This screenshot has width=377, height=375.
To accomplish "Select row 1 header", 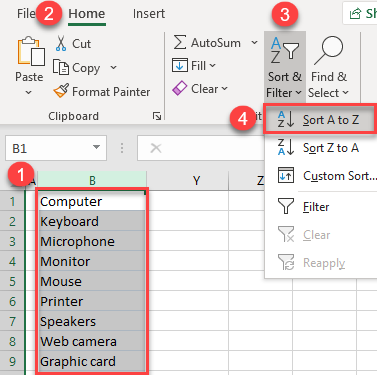I will click(x=12, y=201).
